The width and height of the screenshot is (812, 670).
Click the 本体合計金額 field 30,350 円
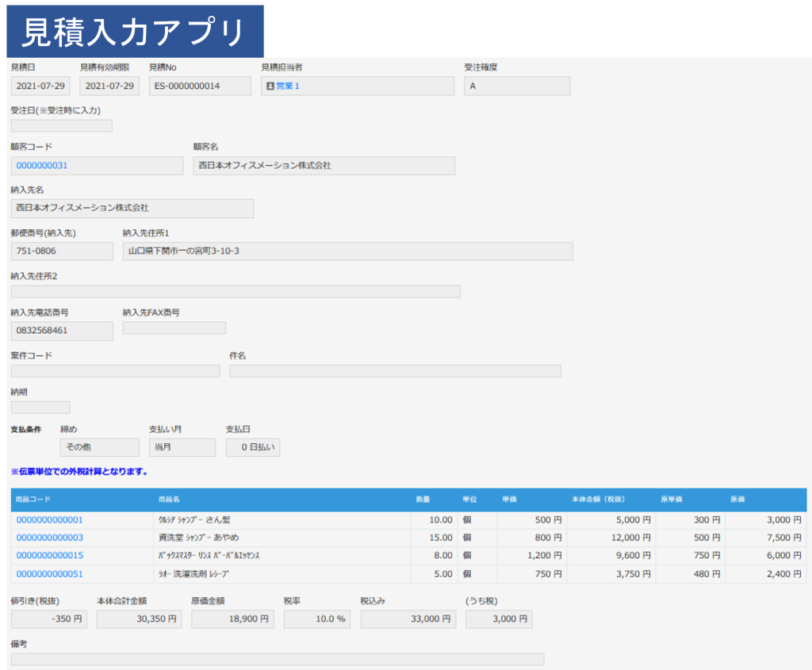139,619
